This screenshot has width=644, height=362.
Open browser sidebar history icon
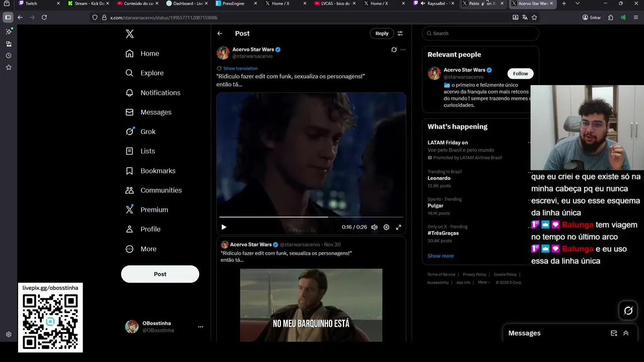[x=9, y=55]
